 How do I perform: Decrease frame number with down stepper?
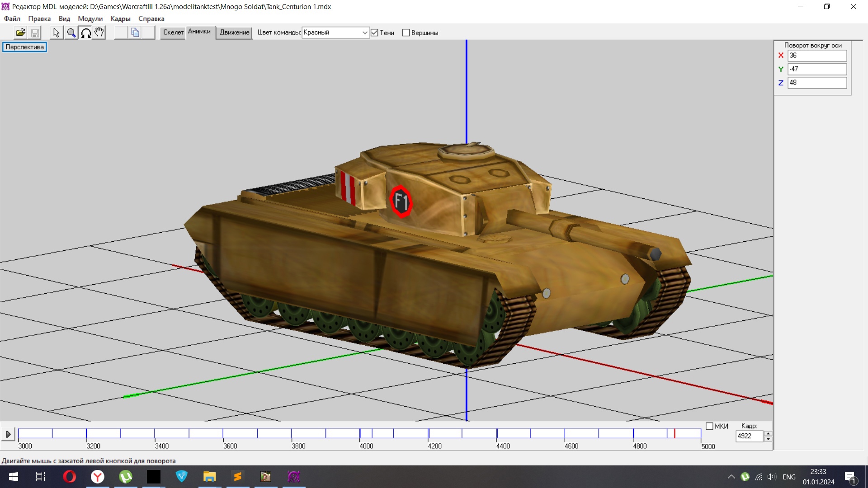tap(768, 439)
